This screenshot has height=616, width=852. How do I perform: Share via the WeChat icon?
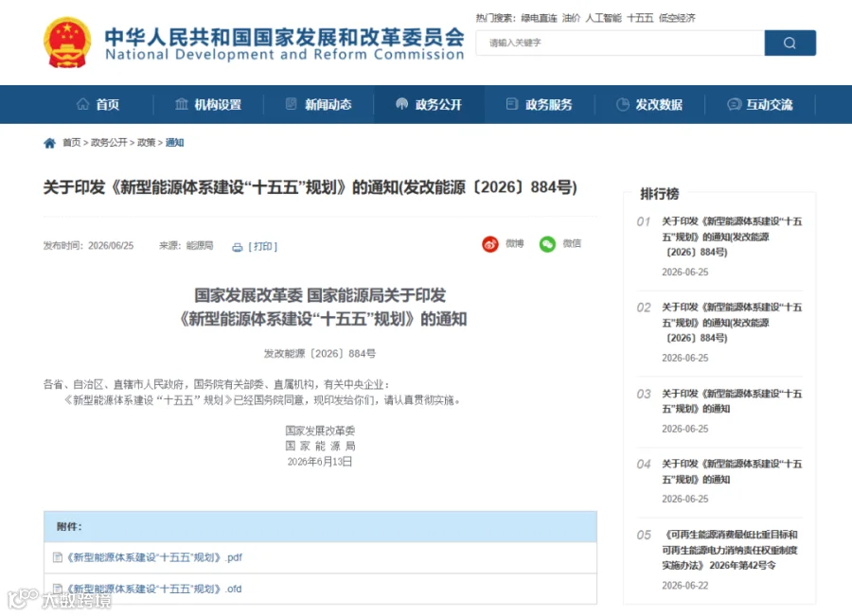coord(547,244)
